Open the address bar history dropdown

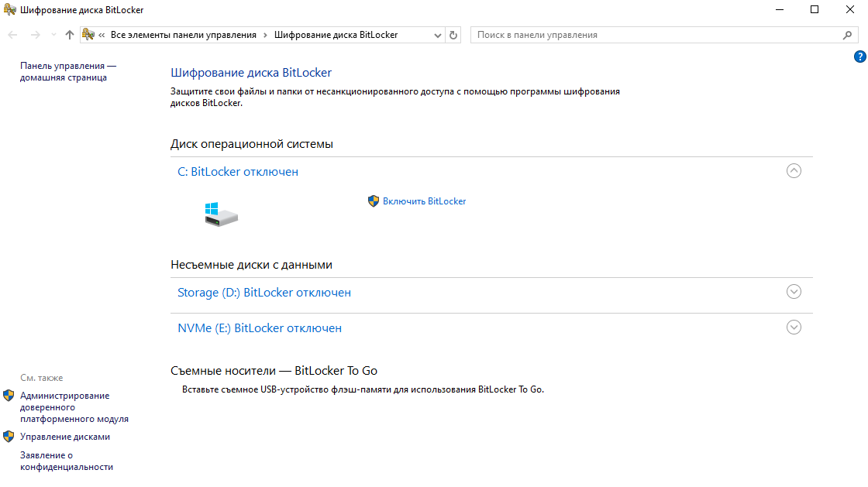[438, 35]
